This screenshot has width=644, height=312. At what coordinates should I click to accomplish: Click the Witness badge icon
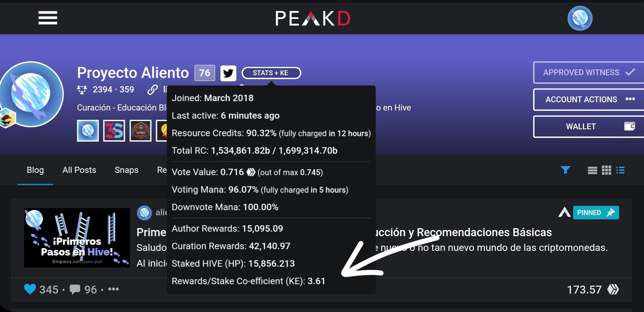(x=141, y=131)
